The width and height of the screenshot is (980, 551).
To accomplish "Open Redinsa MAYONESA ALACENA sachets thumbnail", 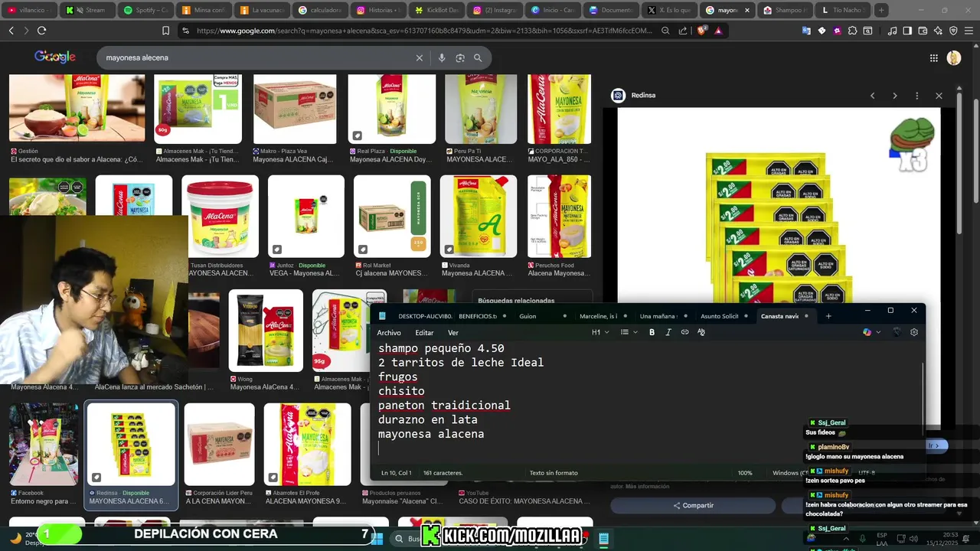I will [131, 445].
